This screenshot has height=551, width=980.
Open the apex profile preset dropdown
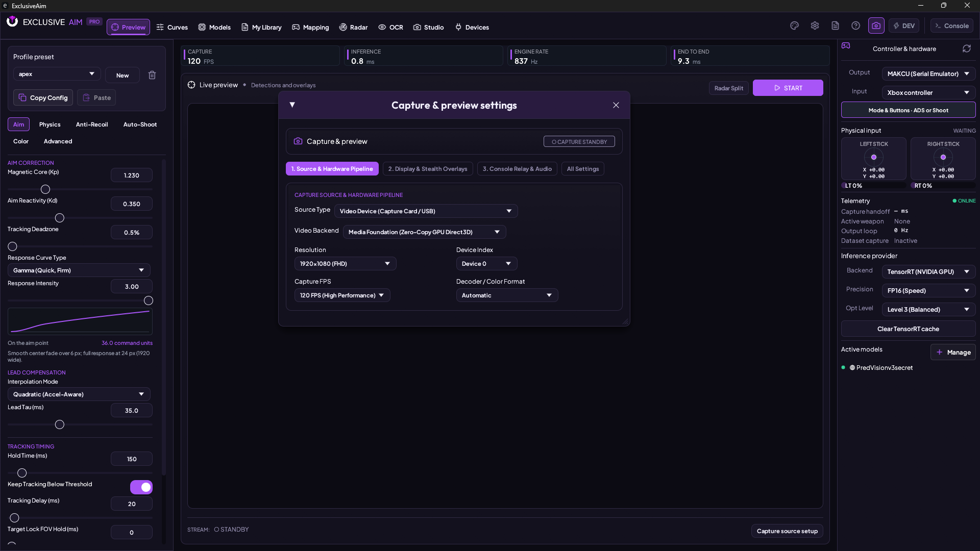point(57,74)
